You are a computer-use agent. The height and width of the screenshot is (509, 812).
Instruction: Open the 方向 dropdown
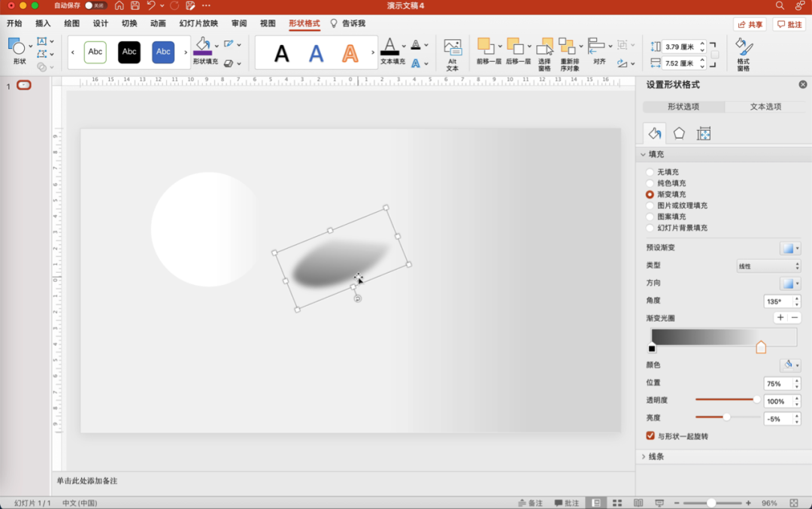click(790, 283)
